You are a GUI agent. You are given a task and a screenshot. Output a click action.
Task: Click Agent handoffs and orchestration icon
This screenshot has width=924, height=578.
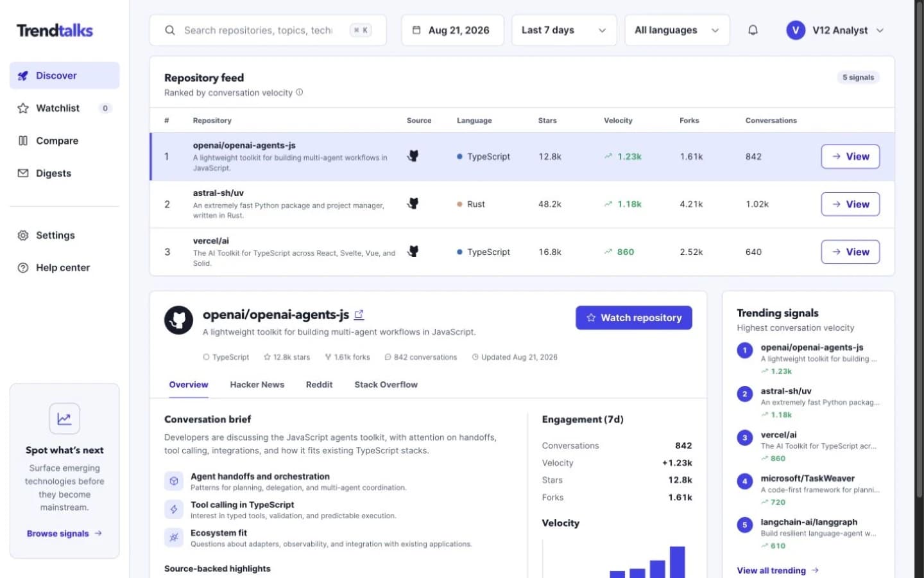point(173,481)
